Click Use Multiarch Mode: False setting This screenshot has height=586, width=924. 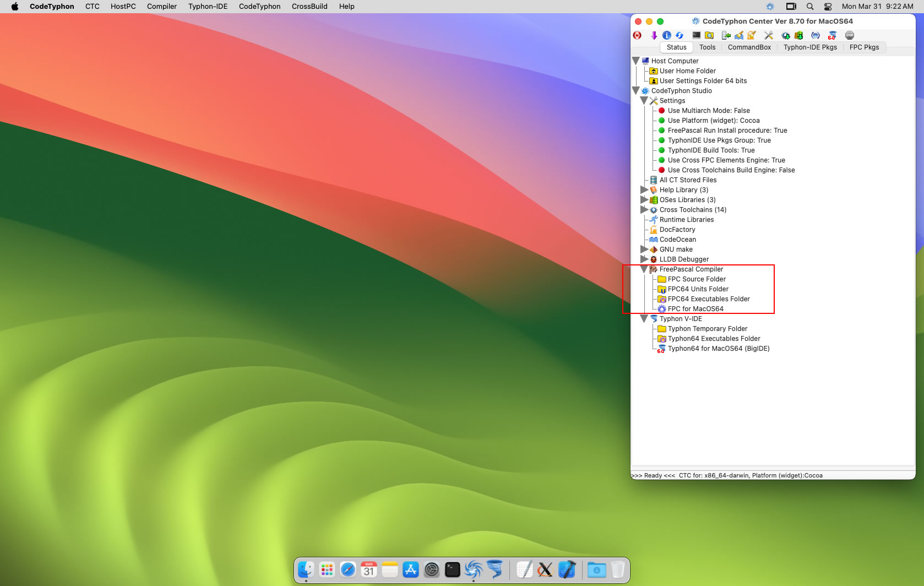pos(709,111)
